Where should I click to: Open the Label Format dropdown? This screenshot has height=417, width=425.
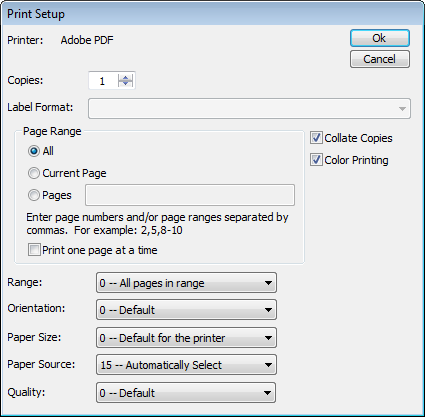[x=249, y=108]
